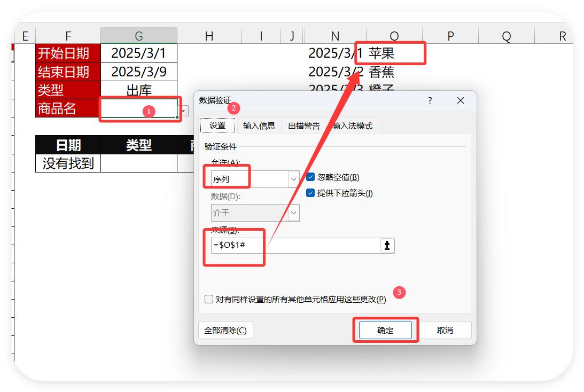
Task: Click the black 日期 header cell
Action: tap(68, 145)
